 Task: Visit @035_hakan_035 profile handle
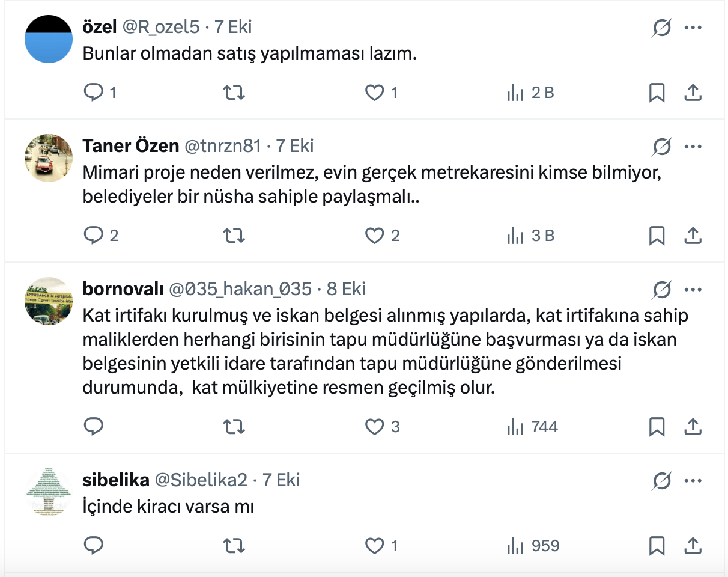(240, 289)
